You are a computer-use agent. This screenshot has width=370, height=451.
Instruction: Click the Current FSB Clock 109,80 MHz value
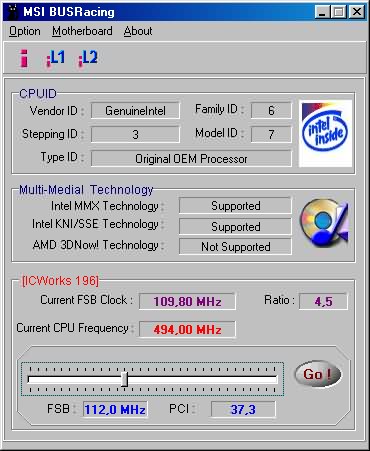tap(187, 301)
